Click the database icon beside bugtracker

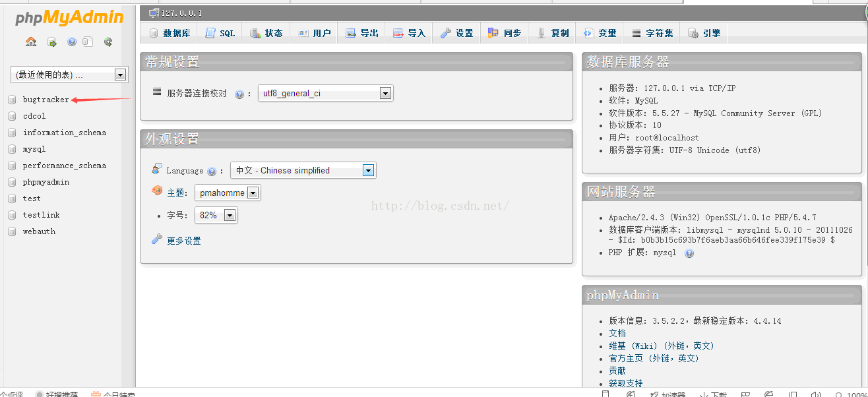tap(12, 100)
